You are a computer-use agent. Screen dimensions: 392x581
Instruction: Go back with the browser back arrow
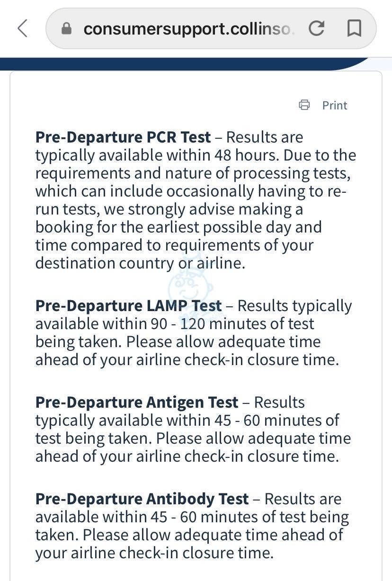22,28
